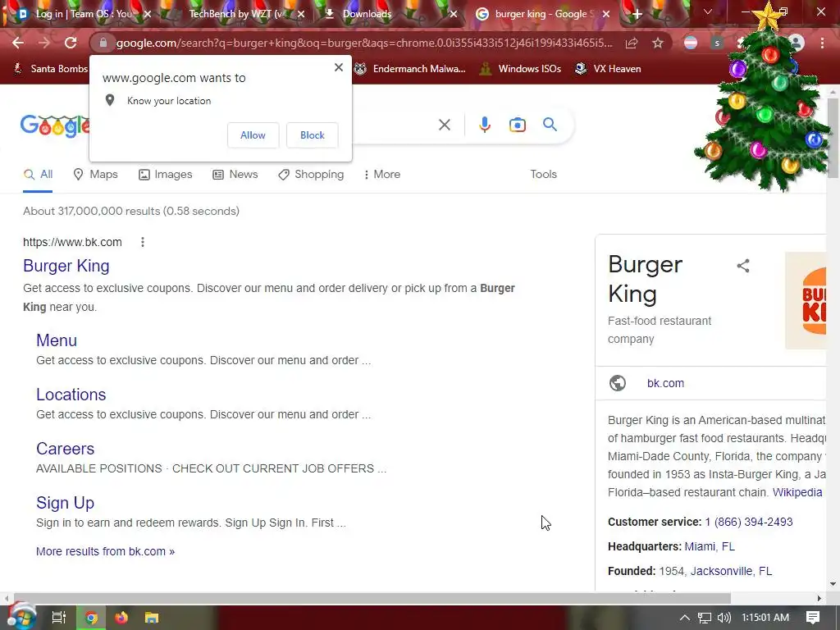Show more results from bk.com
The height and width of the screenshot is (630, 840).
(105, 551)
